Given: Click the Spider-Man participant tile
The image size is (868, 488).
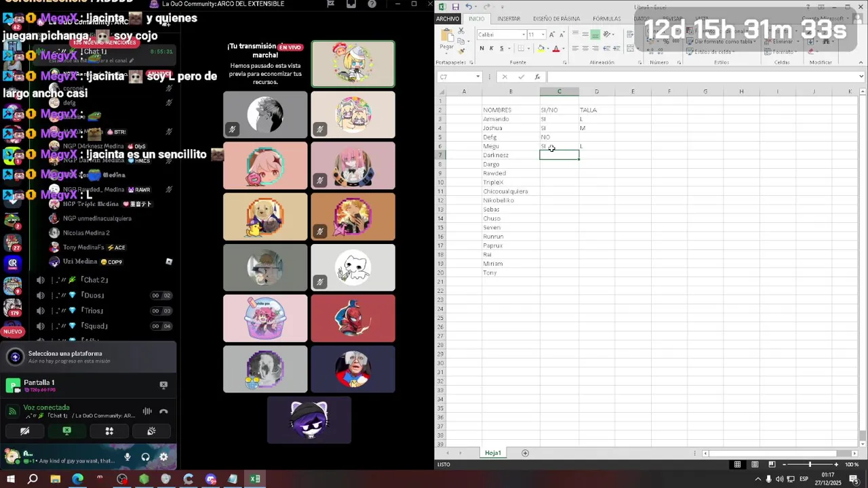Looking at the screenshot, I should pos(353,319).
